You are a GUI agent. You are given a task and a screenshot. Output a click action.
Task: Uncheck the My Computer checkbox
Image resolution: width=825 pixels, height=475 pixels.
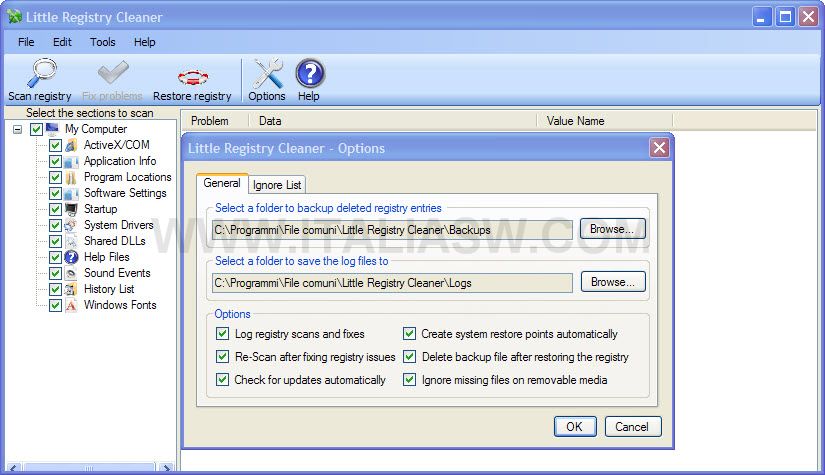coord(36,129)
